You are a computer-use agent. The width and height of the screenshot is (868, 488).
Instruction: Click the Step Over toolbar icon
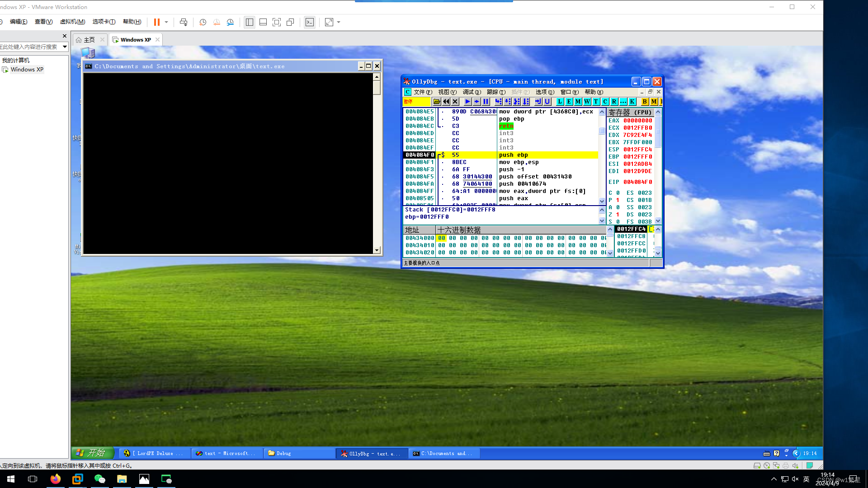[x=507, y=102]
